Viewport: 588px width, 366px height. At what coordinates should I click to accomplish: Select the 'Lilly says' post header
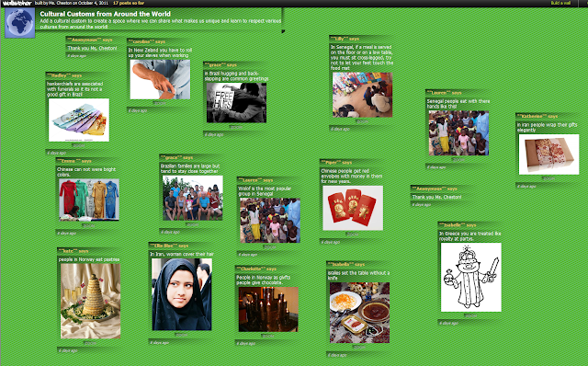pyautogui.click(x=345, y=39)
